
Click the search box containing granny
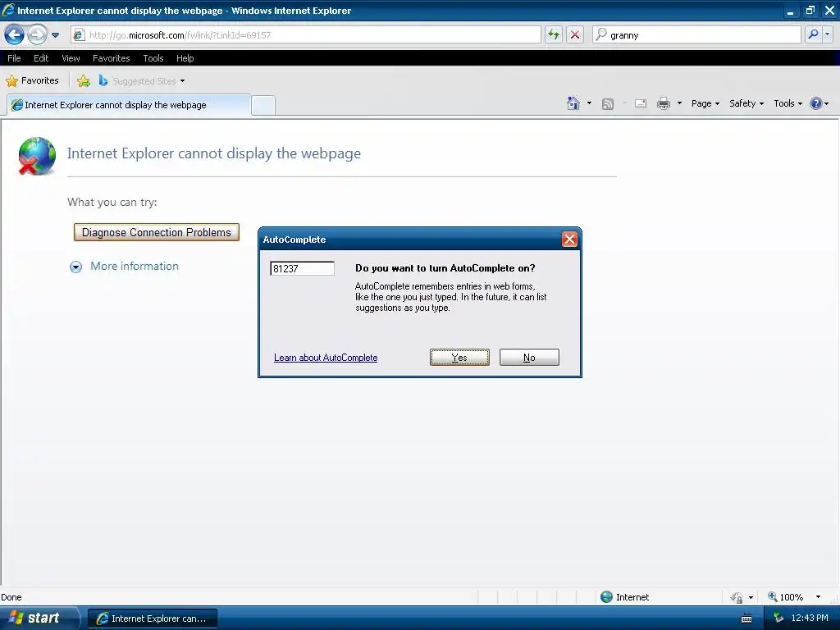point(696,34)
